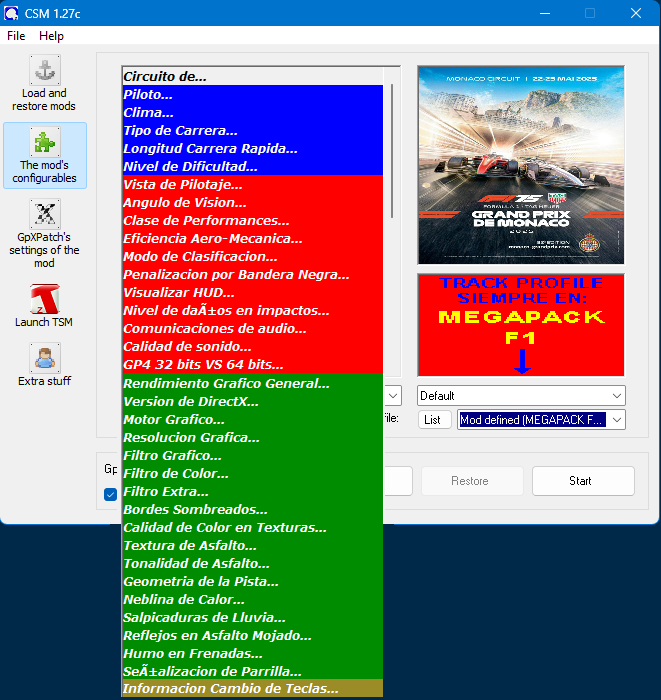The width and height of the screenshot is (661, 700).
Task: Select 'Visualizar HUD...' entry
Action: click(253, 292)
